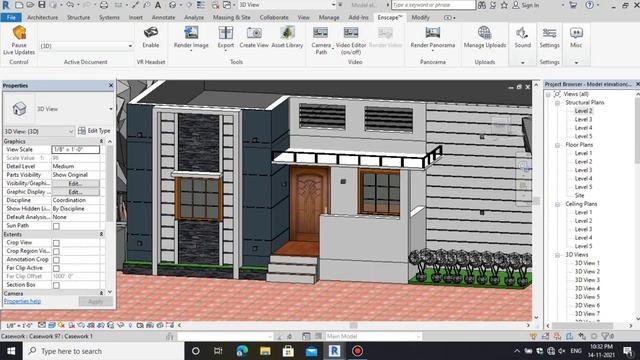Click Edit Type button in Properties
Screen dimensions: 640x360
[x=94, y=131]
